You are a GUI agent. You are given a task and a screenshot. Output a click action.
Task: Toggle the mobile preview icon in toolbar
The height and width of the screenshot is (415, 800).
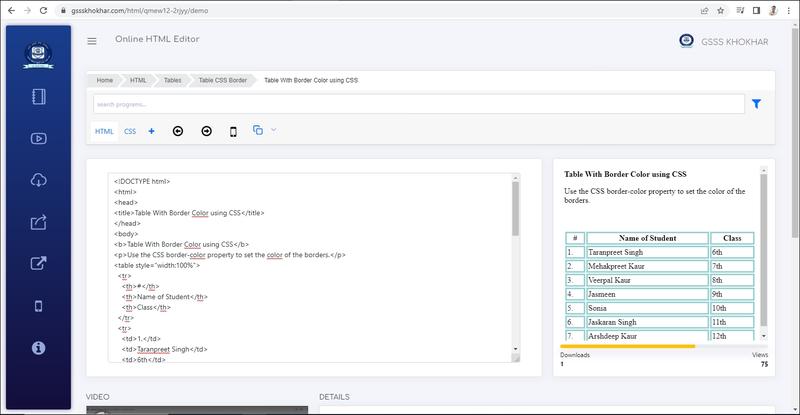pyautogui.click(x=233, y=131)
